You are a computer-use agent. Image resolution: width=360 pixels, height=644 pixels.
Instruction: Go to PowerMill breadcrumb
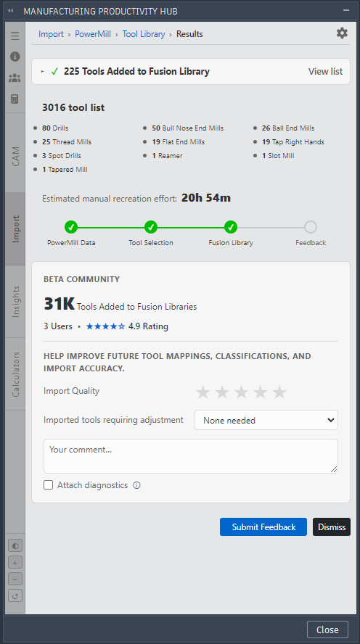pyautogui.click(x=93, y=34)
